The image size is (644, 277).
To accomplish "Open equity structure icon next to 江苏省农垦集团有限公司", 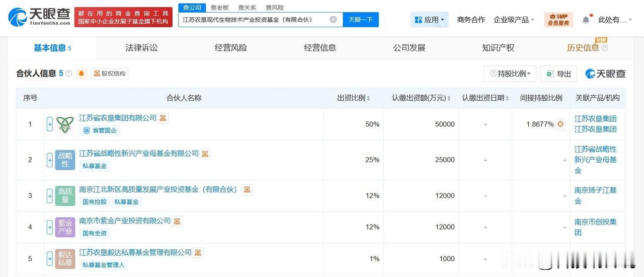I will [163, 118].
